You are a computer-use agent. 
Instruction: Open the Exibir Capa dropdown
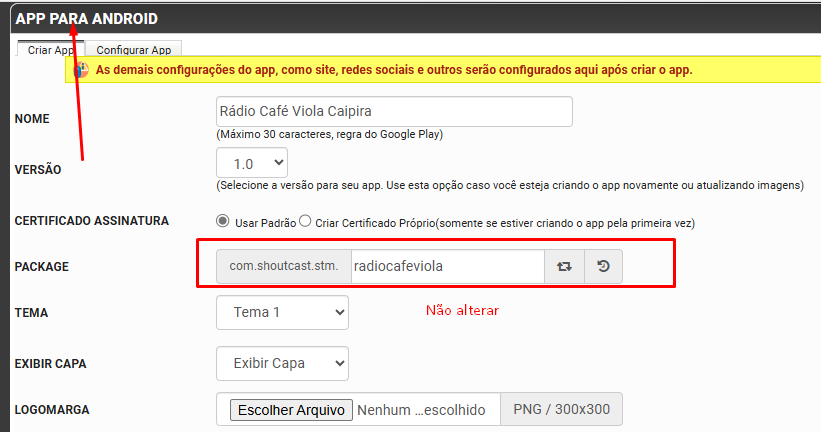pos(282,362)
